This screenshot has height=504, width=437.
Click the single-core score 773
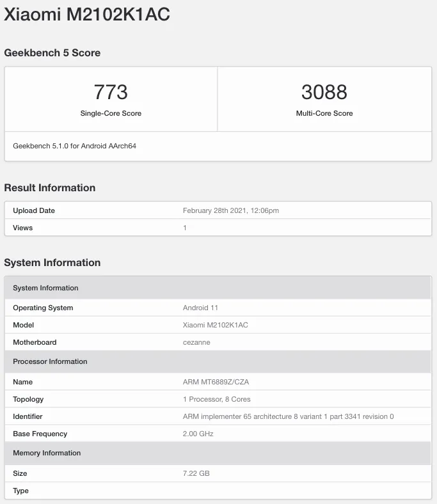pyautogui.click(x=111, y=92)
